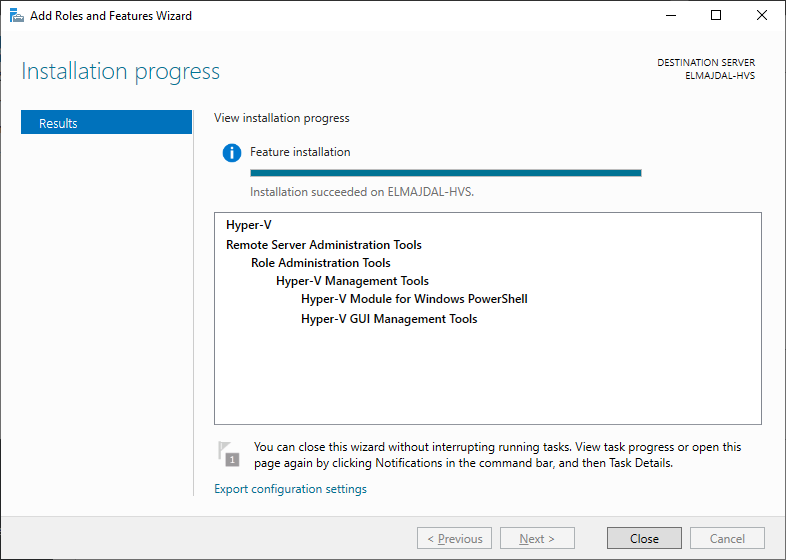Select Hyper-V GUI Management Tools item
The image size is (786, 560).
pyautogui.click(x=389, y=319)
